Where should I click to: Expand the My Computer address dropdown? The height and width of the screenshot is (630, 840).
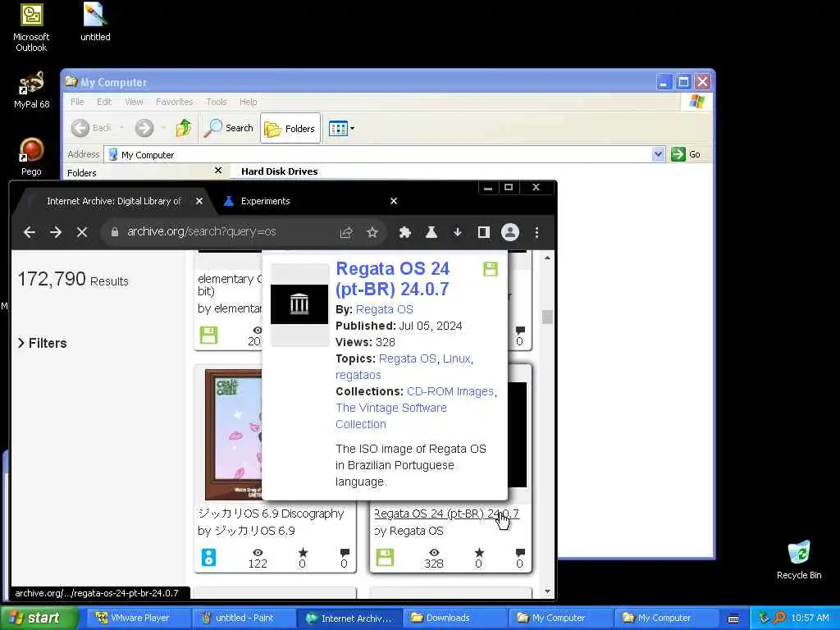pyautogui.click(x=659, y=154)
